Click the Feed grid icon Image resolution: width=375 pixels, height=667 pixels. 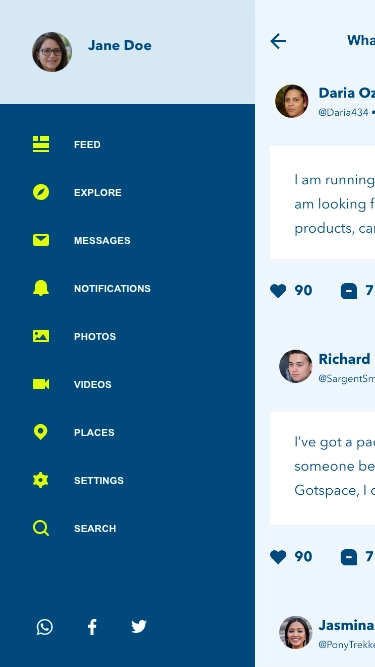[x=41, y=144]
